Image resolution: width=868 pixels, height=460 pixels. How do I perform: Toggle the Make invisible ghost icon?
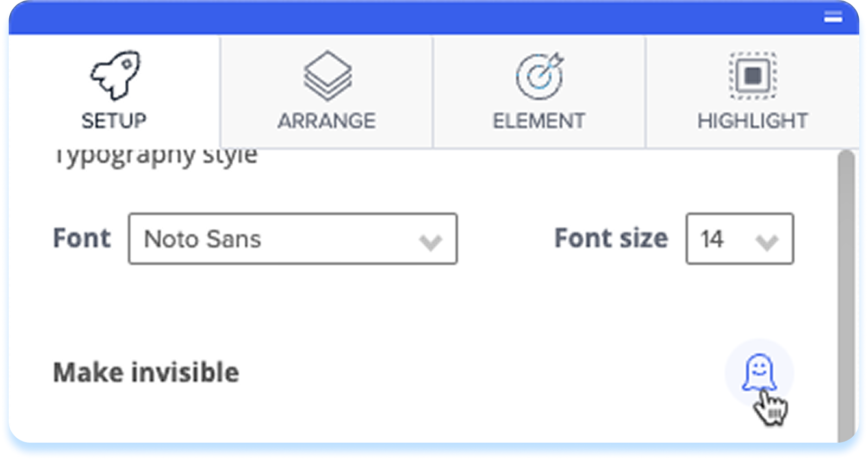coord(759,373)
